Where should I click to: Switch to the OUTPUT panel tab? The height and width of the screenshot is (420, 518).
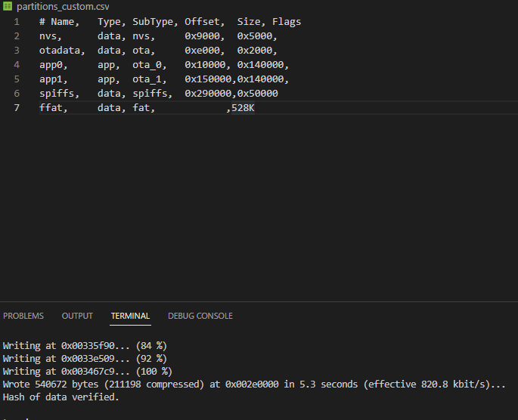tap(77, 316)
